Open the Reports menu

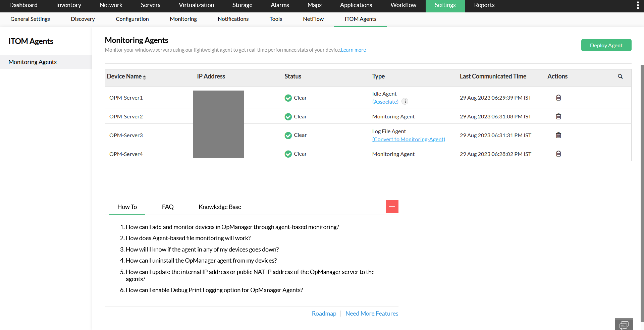pyautogui.click(x=484, y=5)
